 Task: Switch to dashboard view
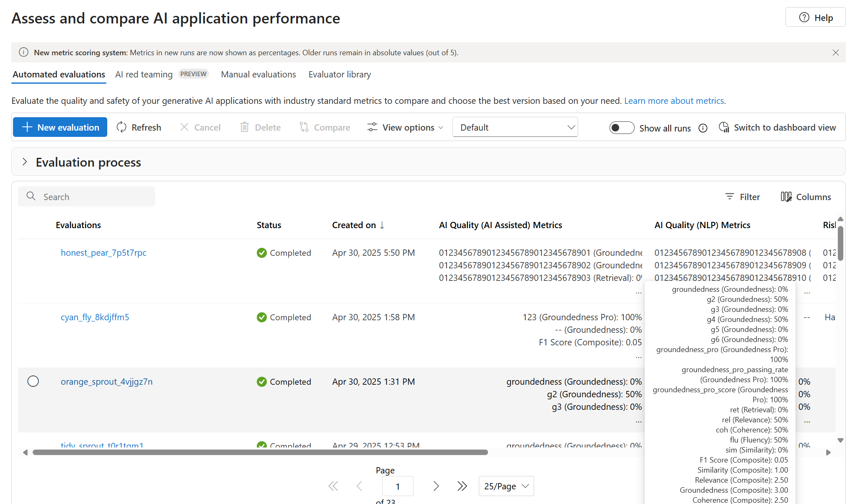coord(778,128)
